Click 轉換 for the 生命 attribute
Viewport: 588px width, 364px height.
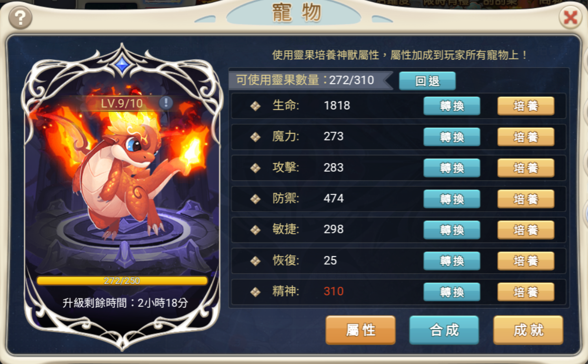click(452, 106)
